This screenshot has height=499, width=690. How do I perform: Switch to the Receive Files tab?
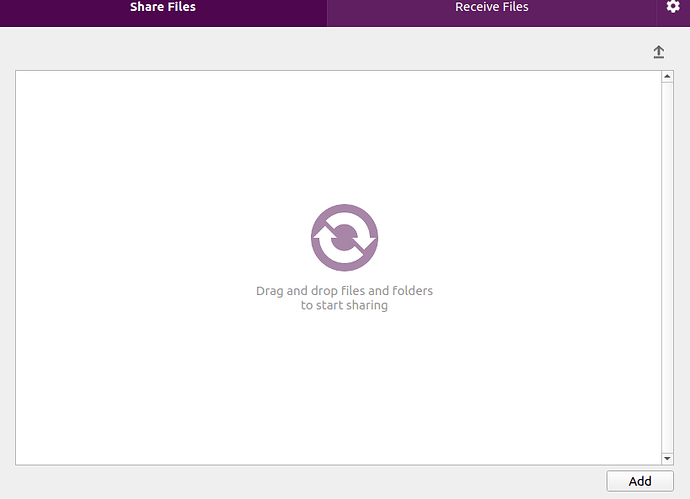tap(491, 8)
